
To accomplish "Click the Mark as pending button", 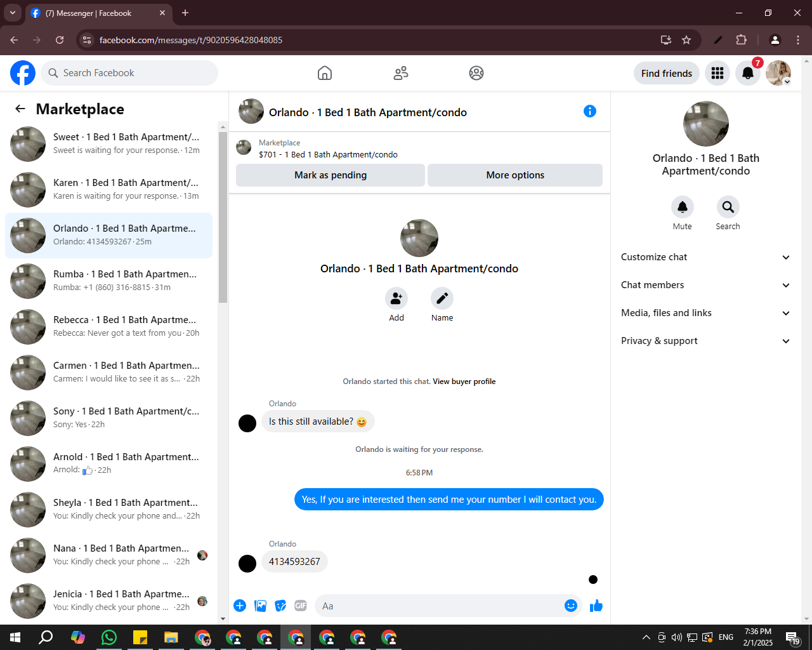I will point(331,175).
